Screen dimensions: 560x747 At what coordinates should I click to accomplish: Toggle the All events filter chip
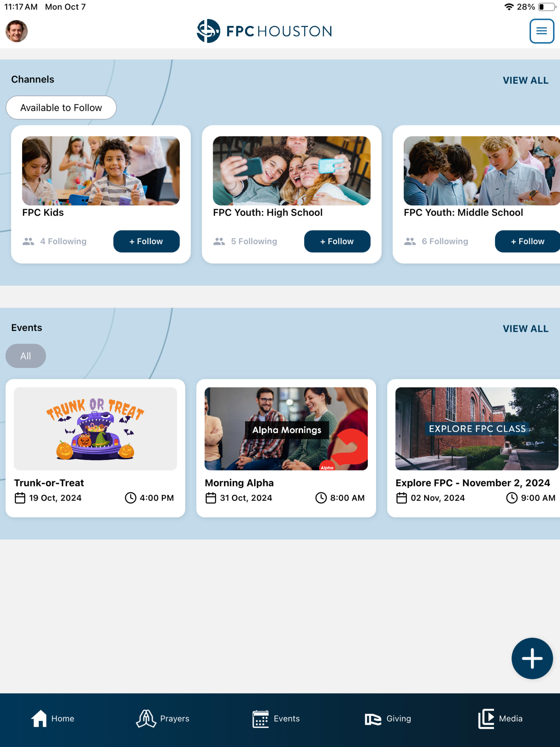click(x=26, y=356)
